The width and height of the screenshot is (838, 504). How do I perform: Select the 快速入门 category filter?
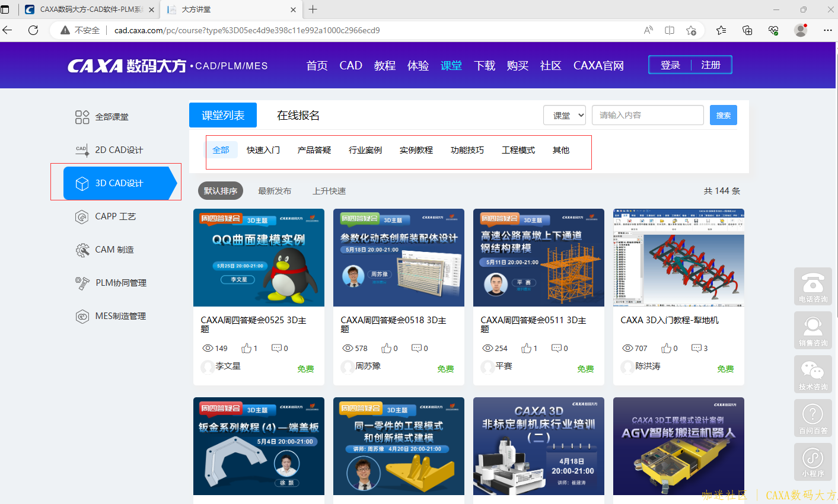(263, 150)
